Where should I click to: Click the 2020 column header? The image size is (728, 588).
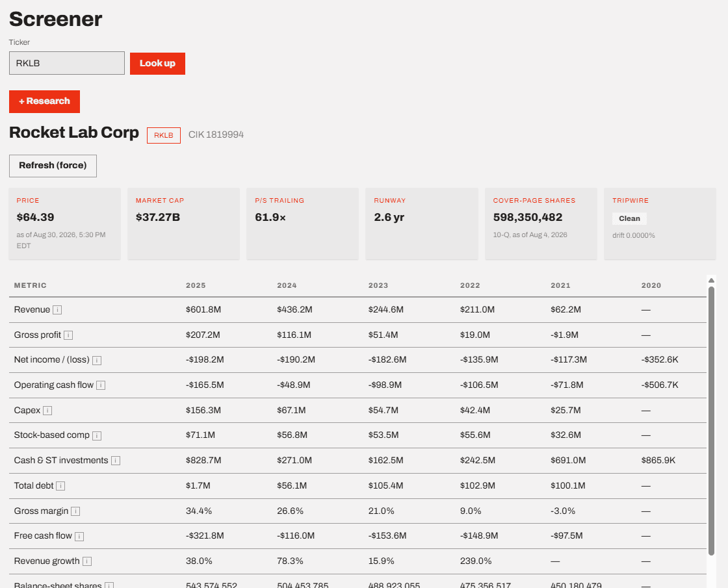(x=651, y=285)
